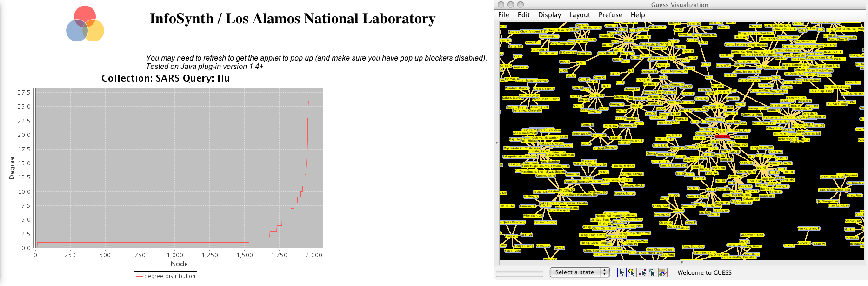
Task: Click the red highlighted Chan, PKS node
Action: coord(722,136)
